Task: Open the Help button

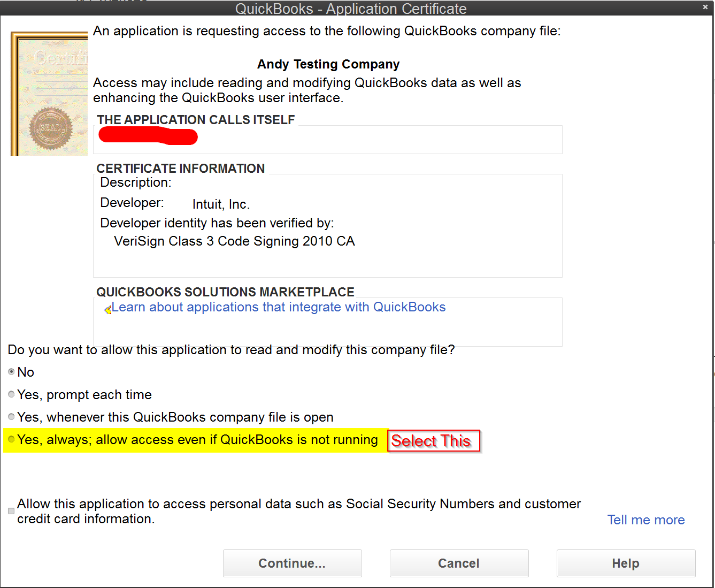Action: pyautogui.click(x=626, y=563)
